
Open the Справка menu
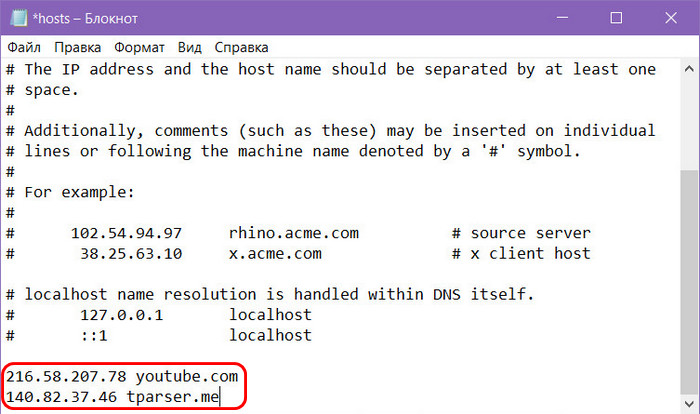pos(242,47)
